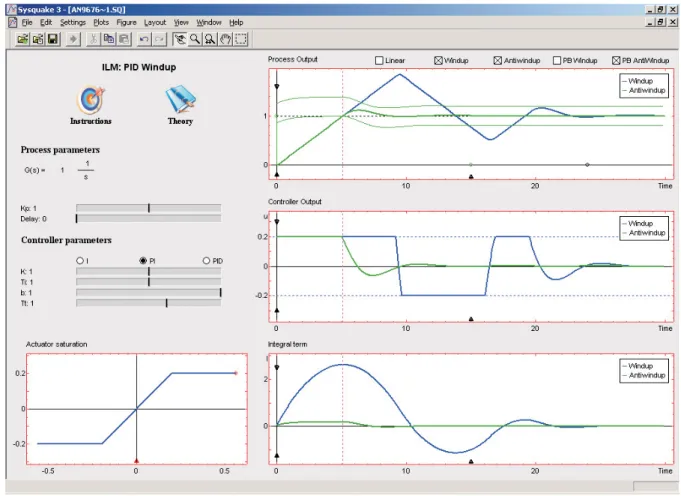The image size is (681, 496).
Task: Open the File menu
Action: [27, 23]
